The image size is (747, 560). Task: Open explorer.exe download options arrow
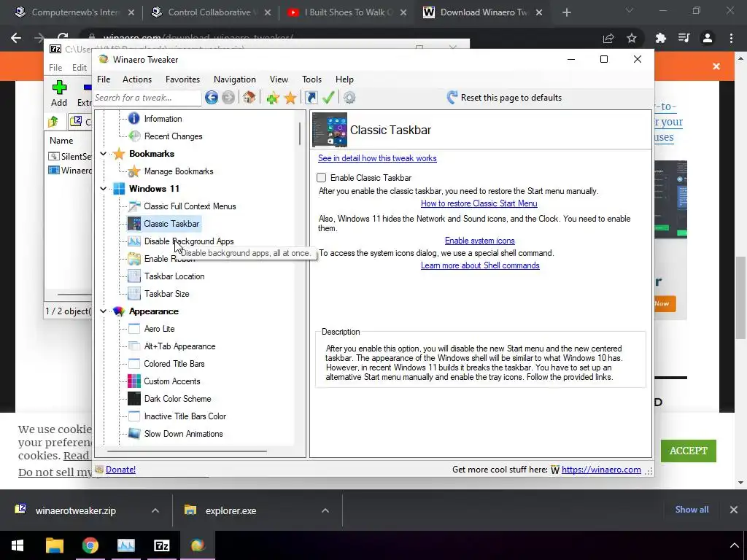[325, 510]
